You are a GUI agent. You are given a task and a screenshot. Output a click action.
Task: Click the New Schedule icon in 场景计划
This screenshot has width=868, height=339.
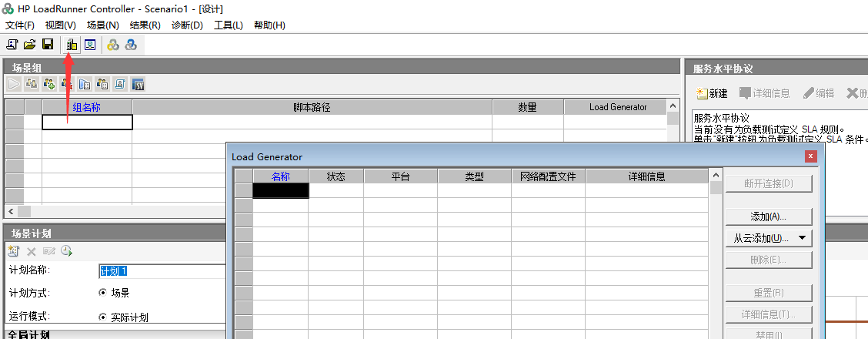pos(14,251)
